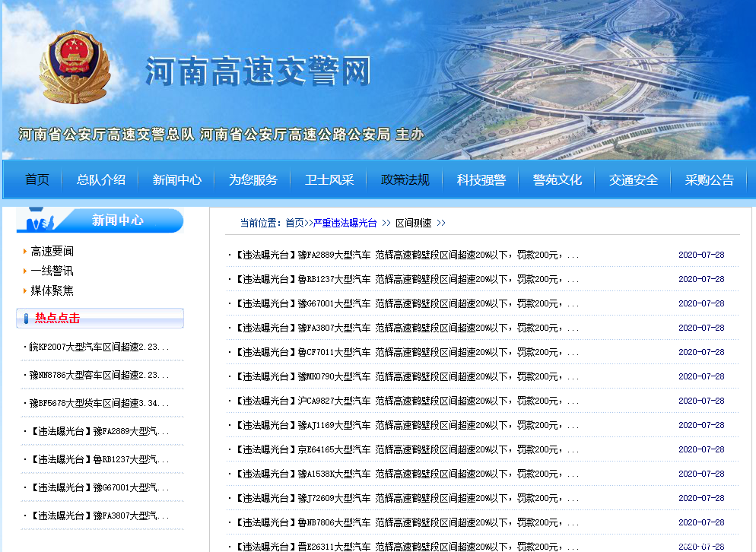
Task: Open main list entry 鲁CF7011大型汽车
Action: point(406,352)
